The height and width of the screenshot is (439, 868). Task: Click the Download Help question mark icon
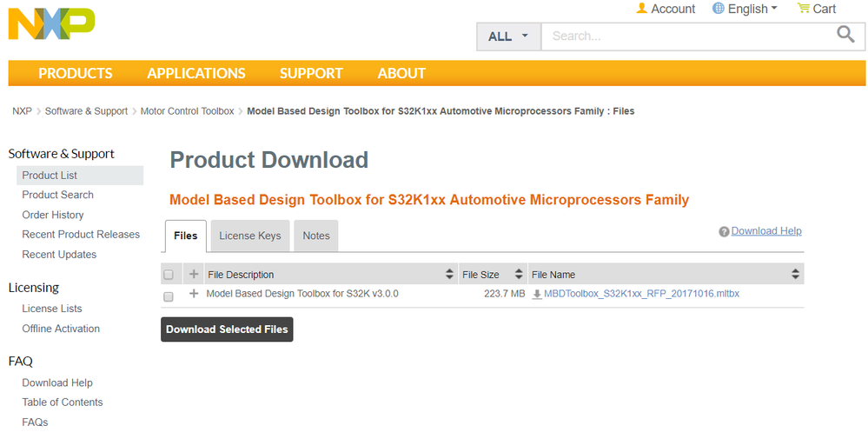[724, 231]
